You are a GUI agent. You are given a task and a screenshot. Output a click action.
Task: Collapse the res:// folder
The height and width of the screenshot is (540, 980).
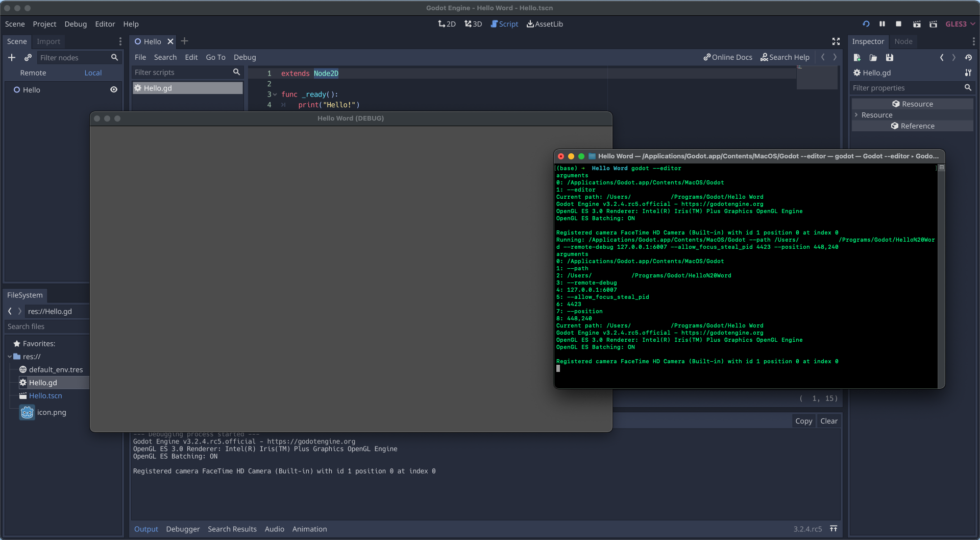(10, 357)
